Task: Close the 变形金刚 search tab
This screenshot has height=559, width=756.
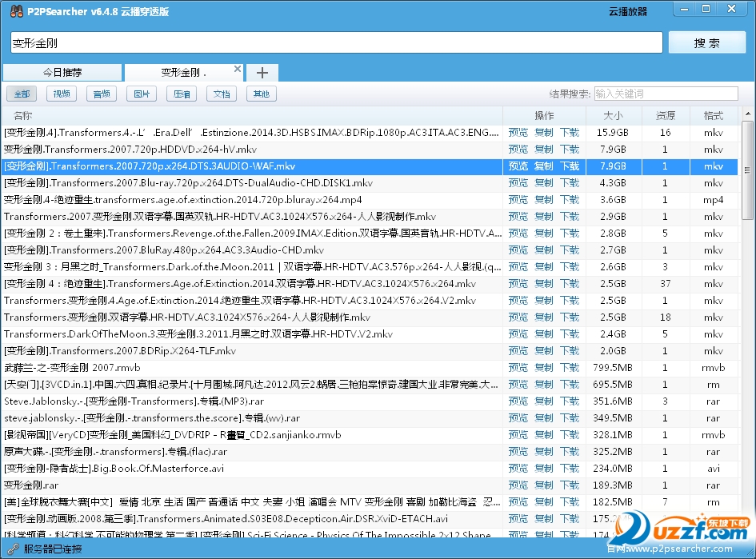Action: coord(237,70)
